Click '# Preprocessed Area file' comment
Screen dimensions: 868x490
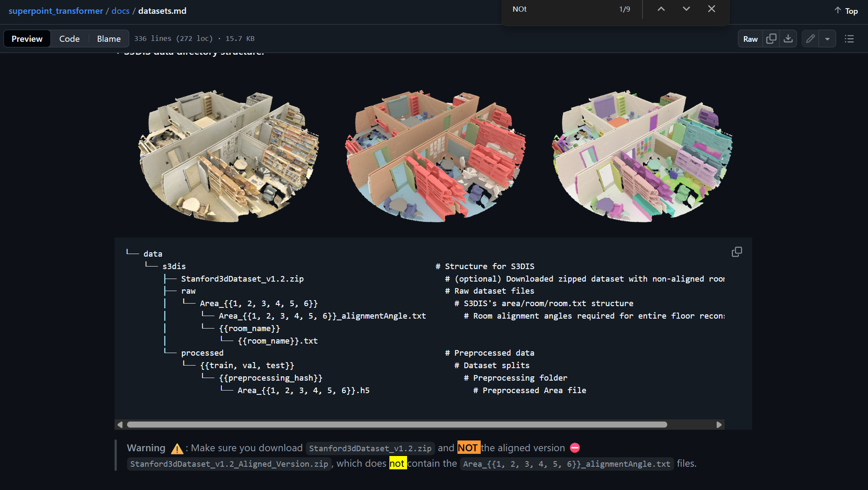click(x=530, y=390)
